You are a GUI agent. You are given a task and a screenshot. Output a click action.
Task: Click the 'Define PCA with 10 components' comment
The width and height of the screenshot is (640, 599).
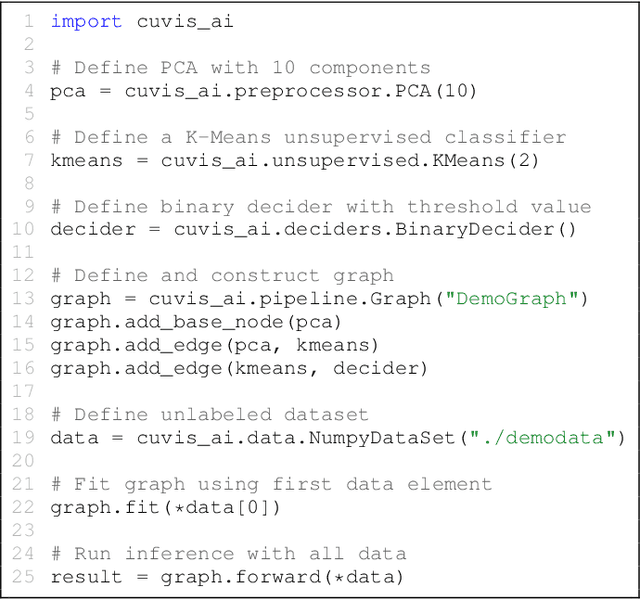click(x=240, y=68)
